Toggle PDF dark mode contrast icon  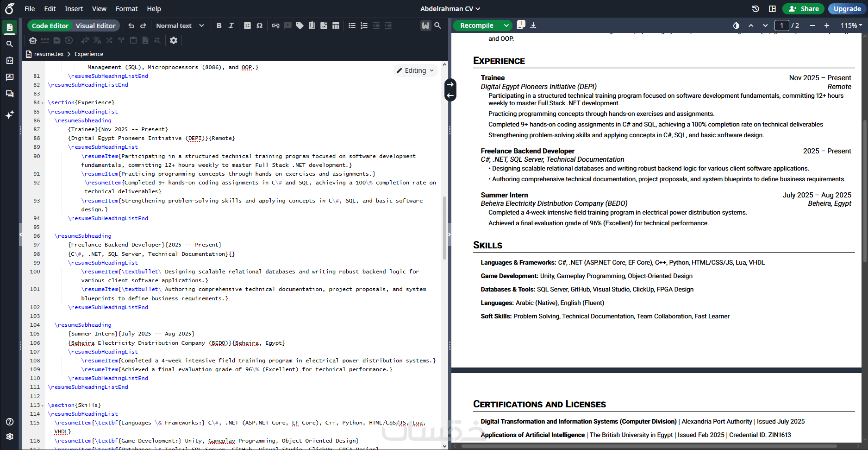[736, 25]
